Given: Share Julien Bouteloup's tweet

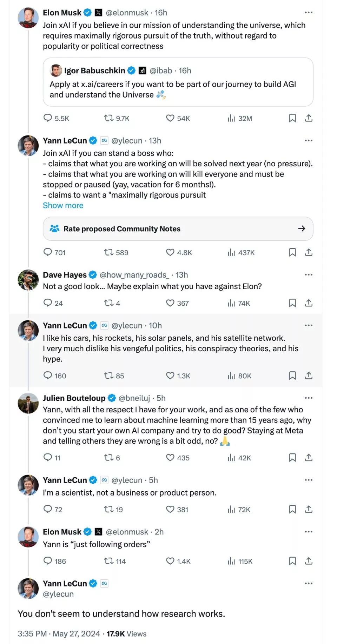Looking at the screenshot, I should click(309, 458).
